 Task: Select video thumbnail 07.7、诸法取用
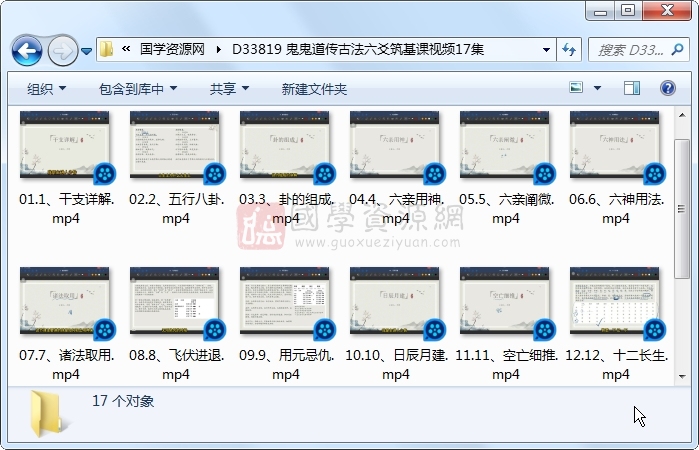coord(65,301)
